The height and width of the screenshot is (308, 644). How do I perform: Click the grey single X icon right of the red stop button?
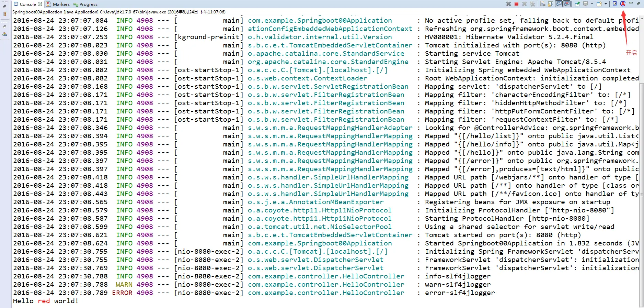point(524,4)
